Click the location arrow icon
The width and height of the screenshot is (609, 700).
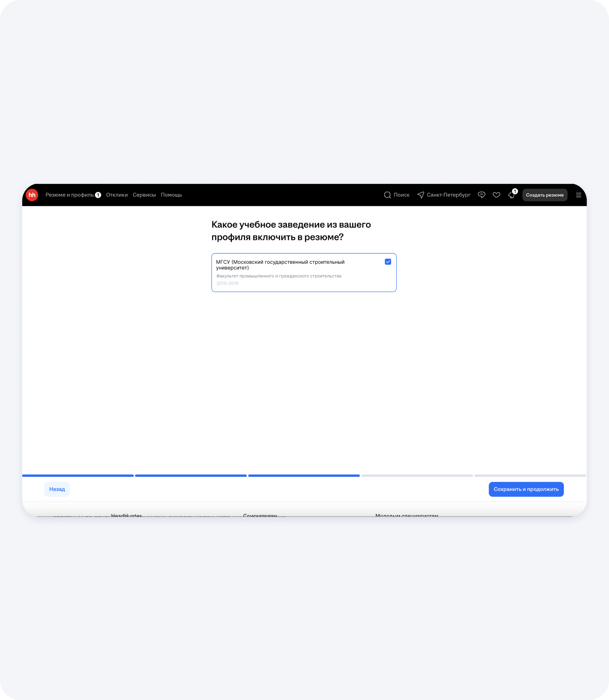[x=421, y=195]
